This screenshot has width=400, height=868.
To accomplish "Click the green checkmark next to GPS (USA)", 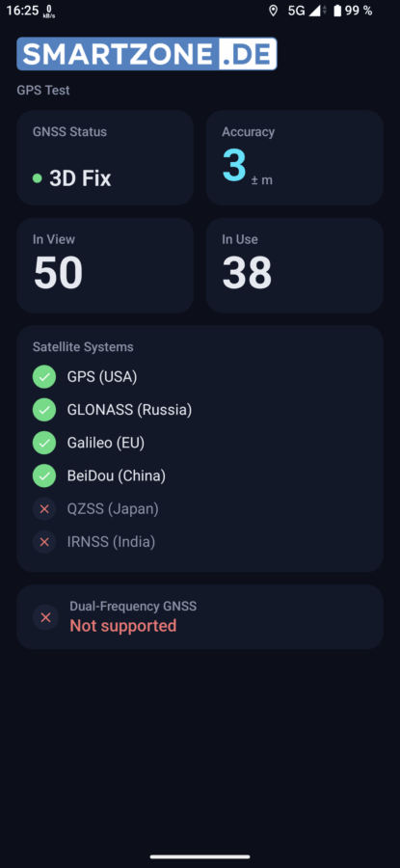I will coord(44,377).
